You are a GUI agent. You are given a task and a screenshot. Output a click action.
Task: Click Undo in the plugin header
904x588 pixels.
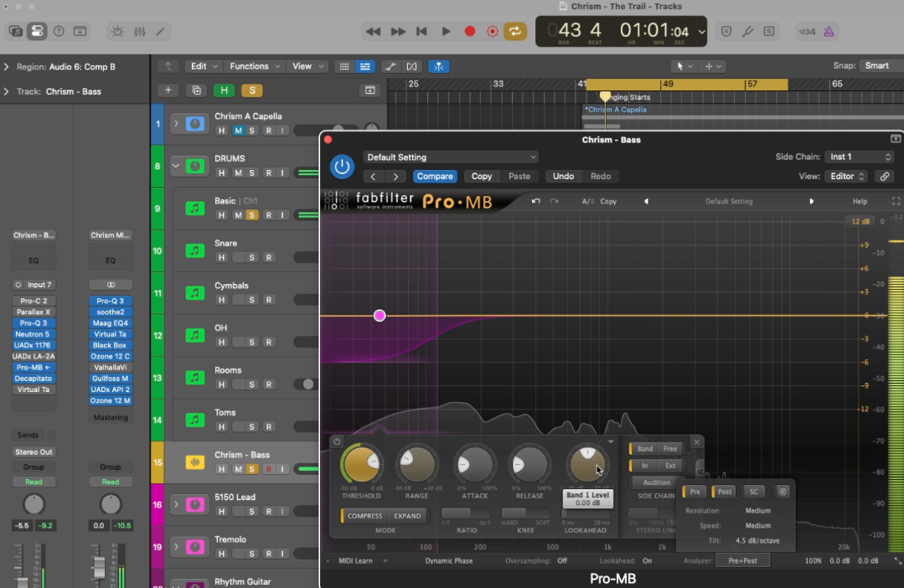(562, 177)
